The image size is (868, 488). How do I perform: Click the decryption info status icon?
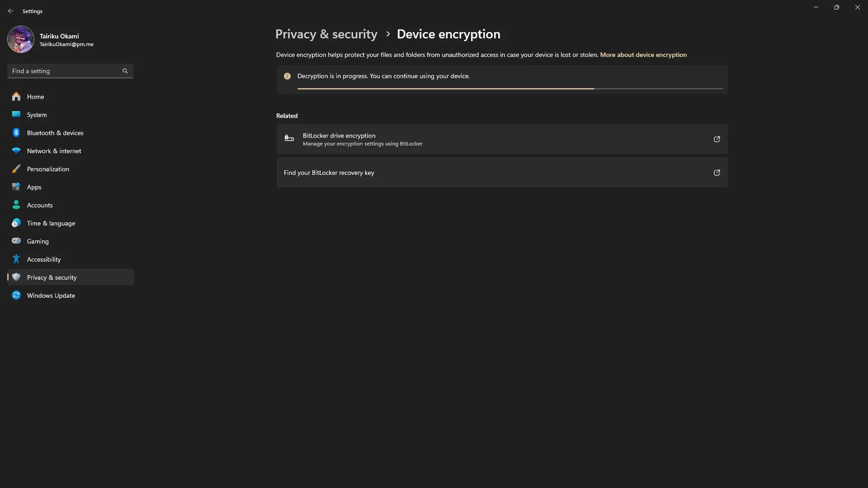point(287,76)
